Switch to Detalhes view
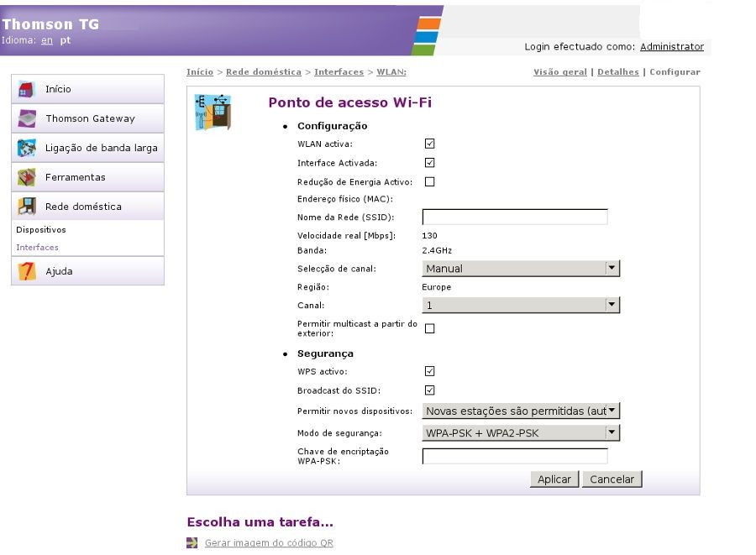The image size is (756, 555). pos(617,71)
